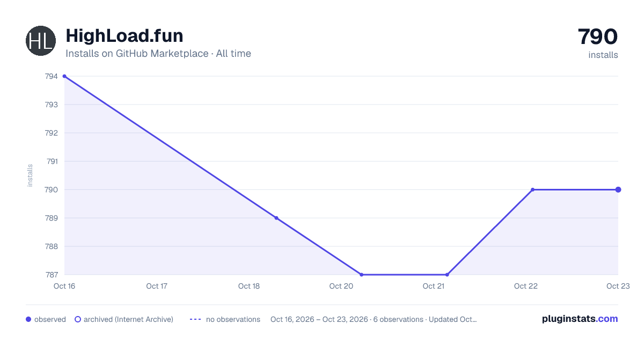
Task: Click the rotated 'installs' y-axis title
Action: click(30, 175)
